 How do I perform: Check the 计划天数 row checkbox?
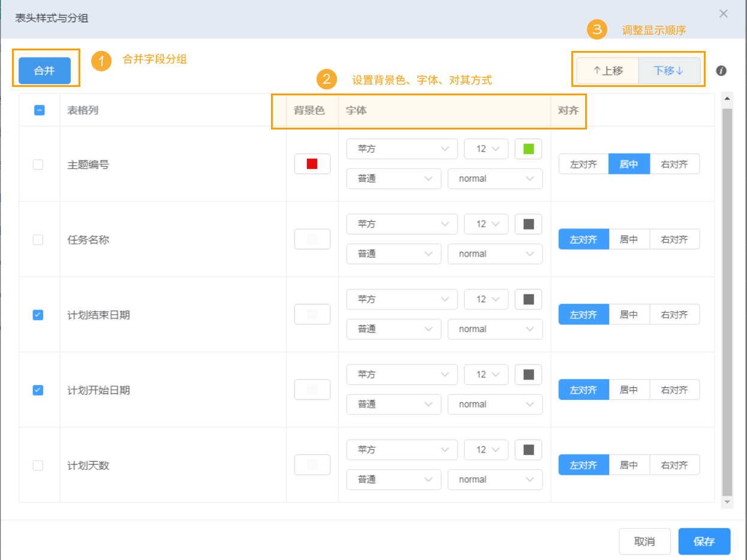pos(38,465)
